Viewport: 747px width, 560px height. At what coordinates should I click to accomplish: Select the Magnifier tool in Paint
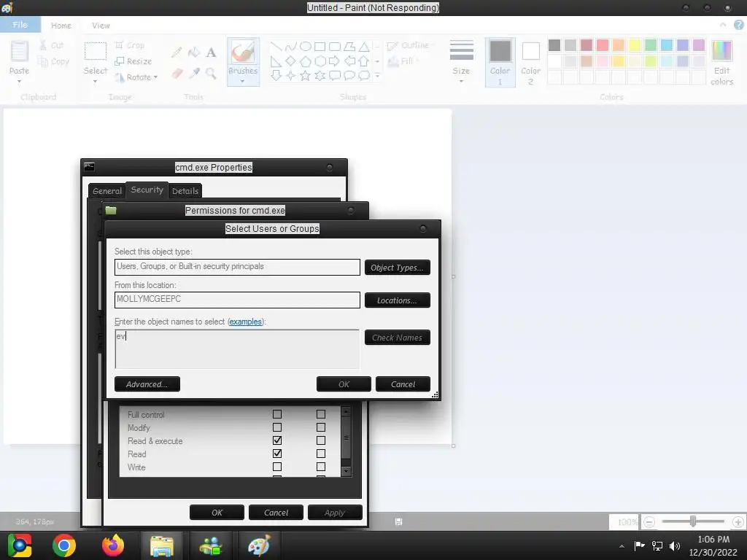211,74
